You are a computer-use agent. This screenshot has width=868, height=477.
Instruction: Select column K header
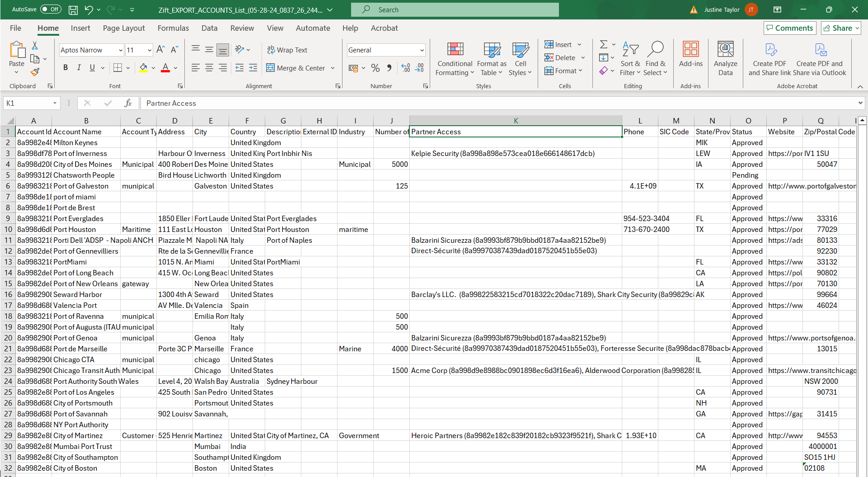point(516,121)
